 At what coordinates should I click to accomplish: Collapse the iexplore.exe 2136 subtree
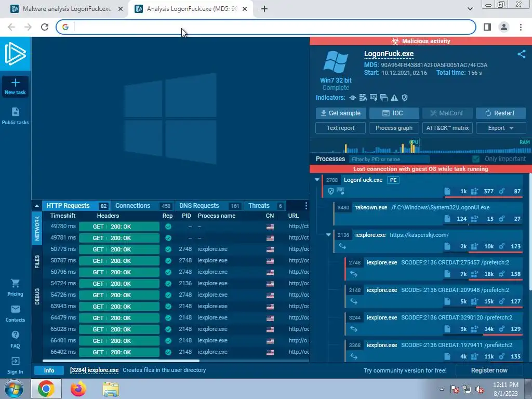pos(328,235)
